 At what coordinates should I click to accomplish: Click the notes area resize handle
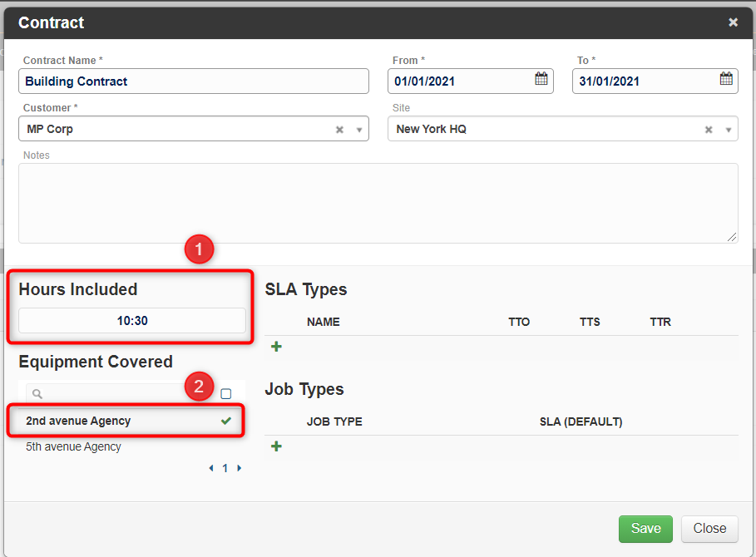pos(732,237)
